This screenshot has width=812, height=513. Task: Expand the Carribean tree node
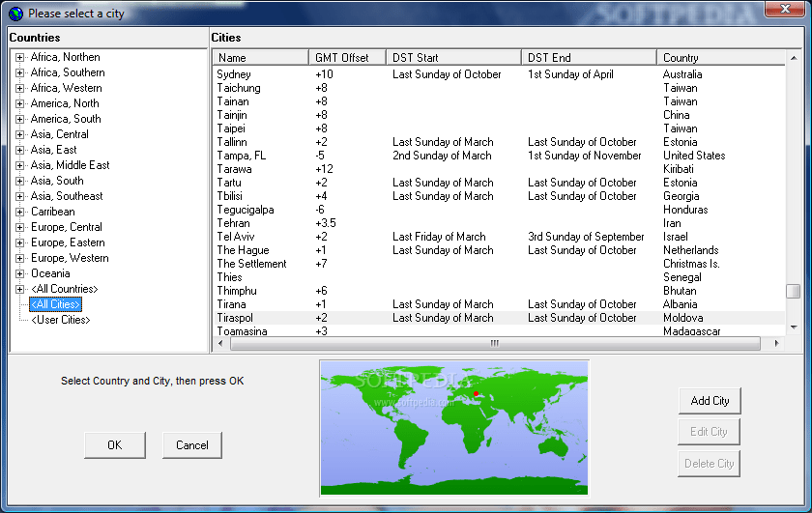click(19, 212)
